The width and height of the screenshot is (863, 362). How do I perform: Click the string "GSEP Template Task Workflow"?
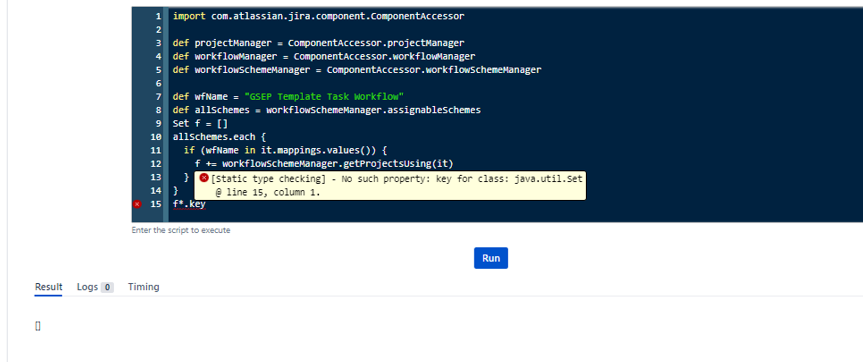(324, 97)
